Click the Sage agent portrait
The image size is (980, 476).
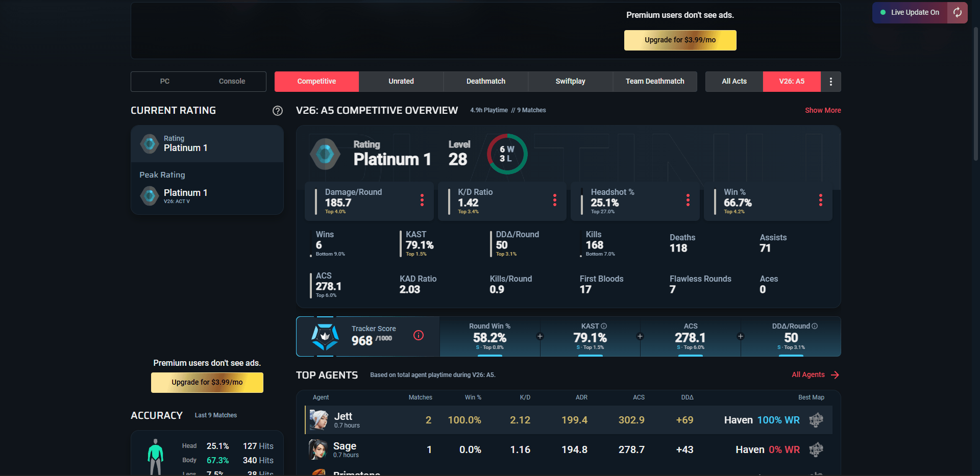click(x=318, y=449)
